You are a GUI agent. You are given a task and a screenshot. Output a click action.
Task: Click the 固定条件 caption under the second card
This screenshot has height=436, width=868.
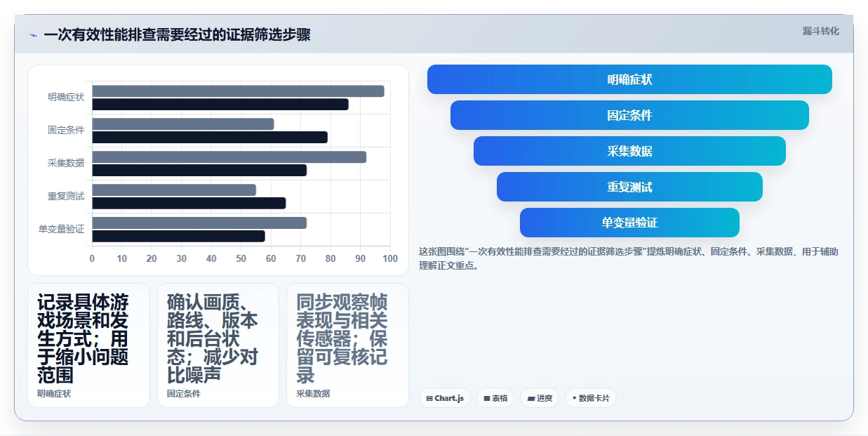pyautogui.click(x=184, y=394)
